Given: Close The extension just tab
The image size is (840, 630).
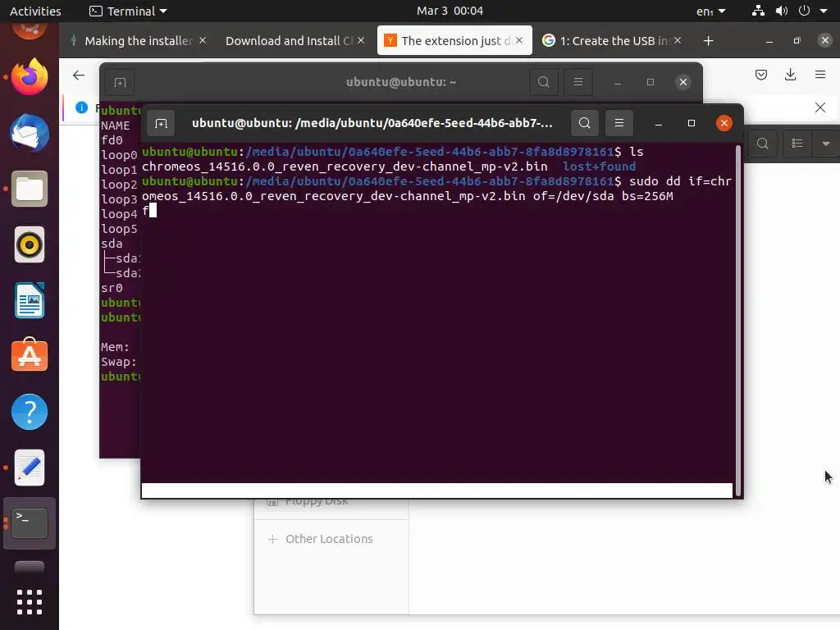Looking at the screenshot, I should [519, 41].
